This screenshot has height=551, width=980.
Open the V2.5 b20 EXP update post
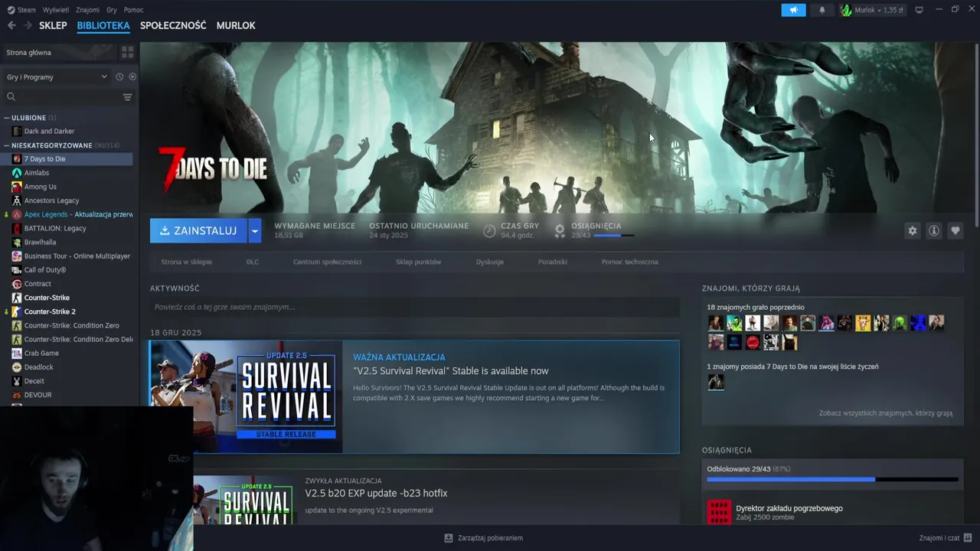pyautogui.click(x=376, y=494)
